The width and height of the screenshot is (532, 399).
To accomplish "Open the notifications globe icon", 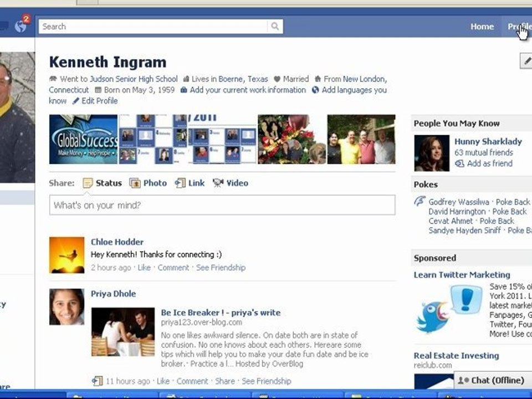I will [21, 26].
